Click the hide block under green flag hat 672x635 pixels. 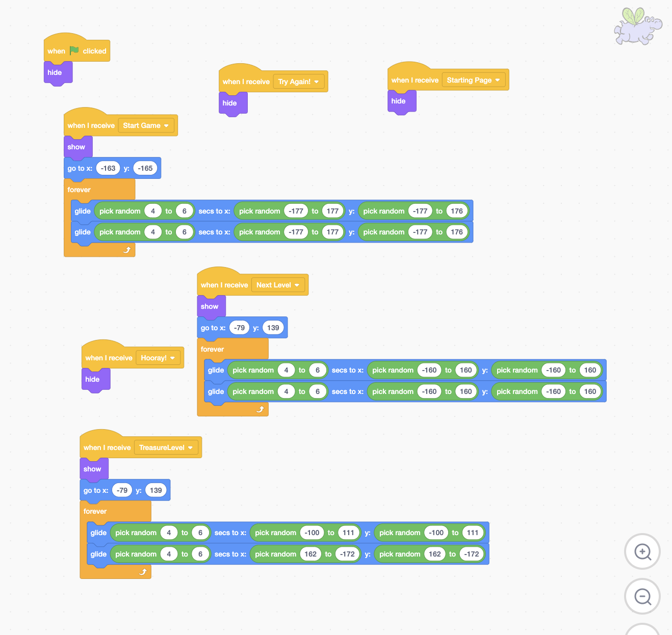tap(55, 72)
